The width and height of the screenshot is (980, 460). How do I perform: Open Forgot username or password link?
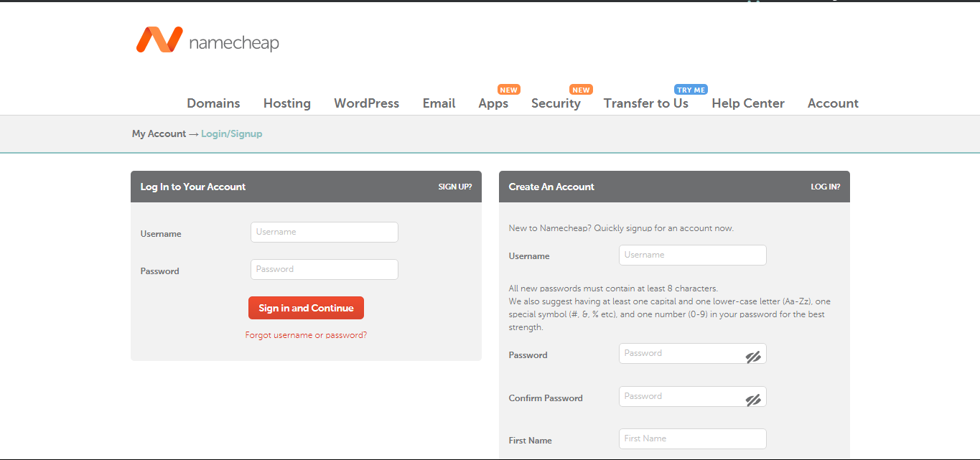[x=306, y=335]
